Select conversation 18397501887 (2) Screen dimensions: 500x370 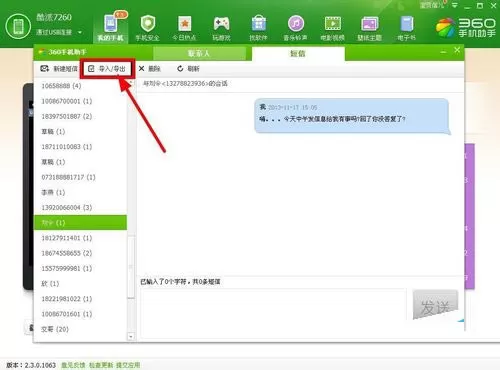80,116
